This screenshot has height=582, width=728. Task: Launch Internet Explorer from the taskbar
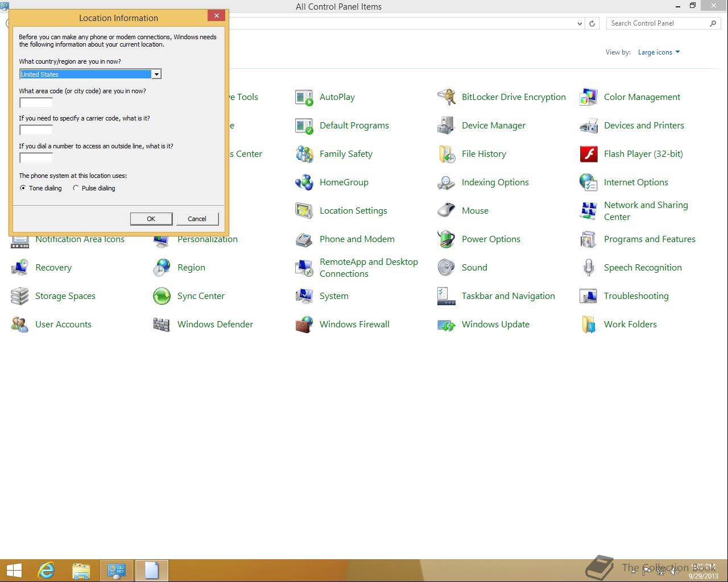click(46, 571)
